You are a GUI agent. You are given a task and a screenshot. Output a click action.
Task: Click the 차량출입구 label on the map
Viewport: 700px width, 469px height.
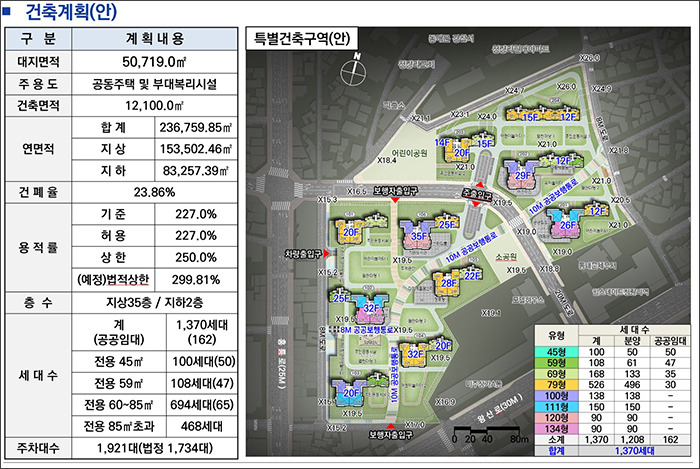[x=303, y=254]
